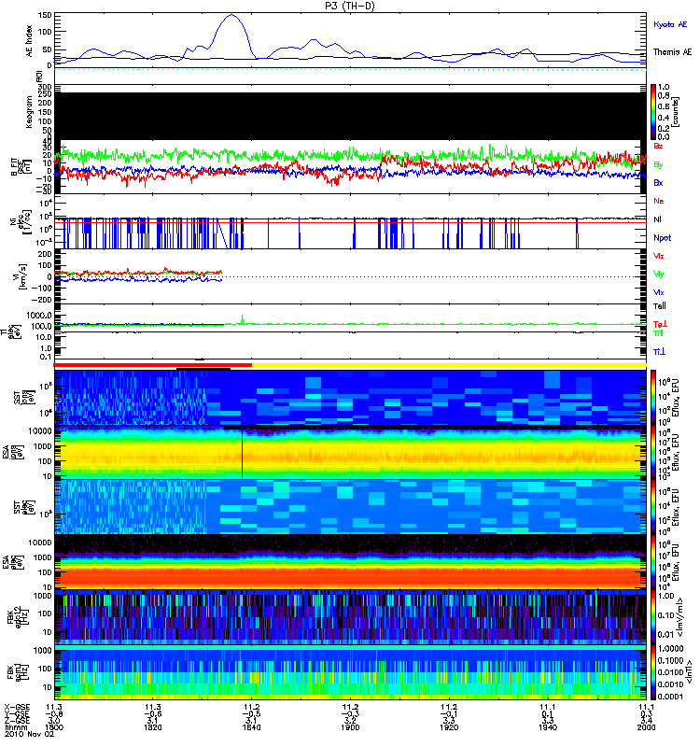Click the 1800 time axis label
700x747 pixels.
[54, 727]
